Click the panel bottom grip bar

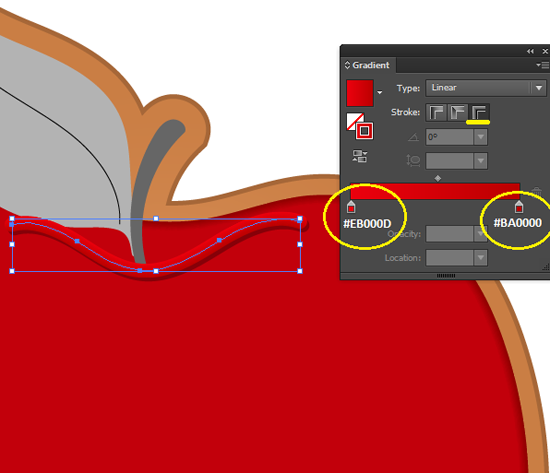point(446,276)
